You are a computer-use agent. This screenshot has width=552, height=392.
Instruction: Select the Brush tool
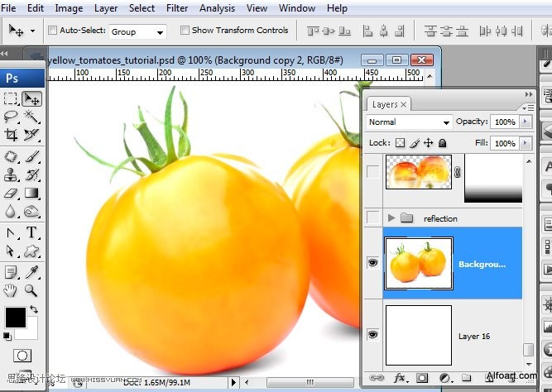[x=31, y=156]
